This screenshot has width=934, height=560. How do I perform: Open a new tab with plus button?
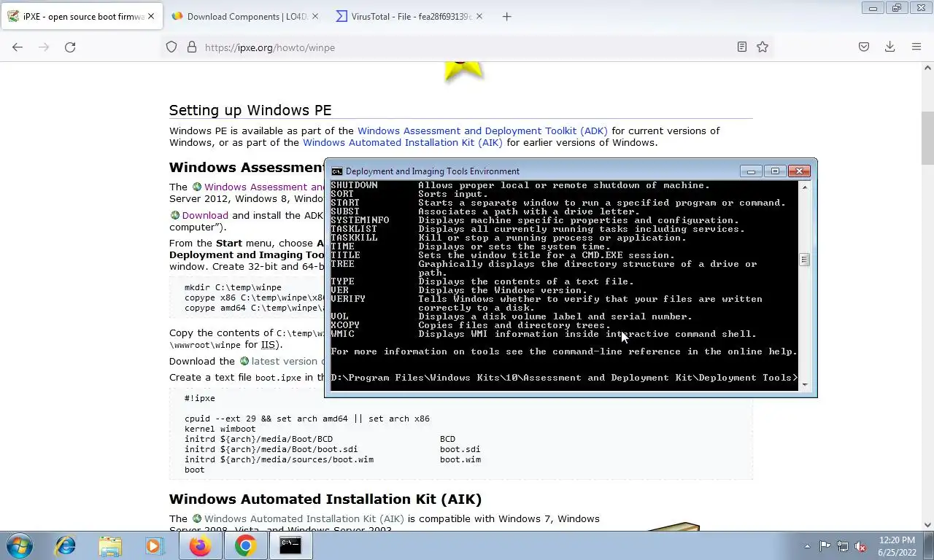tap(507, 16)
